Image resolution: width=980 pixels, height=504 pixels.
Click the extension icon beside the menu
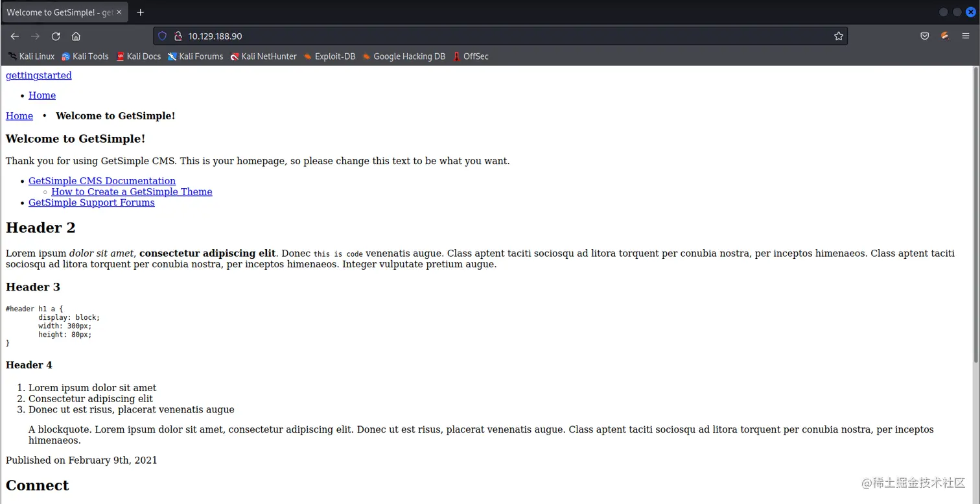click(x=945, y=36)
